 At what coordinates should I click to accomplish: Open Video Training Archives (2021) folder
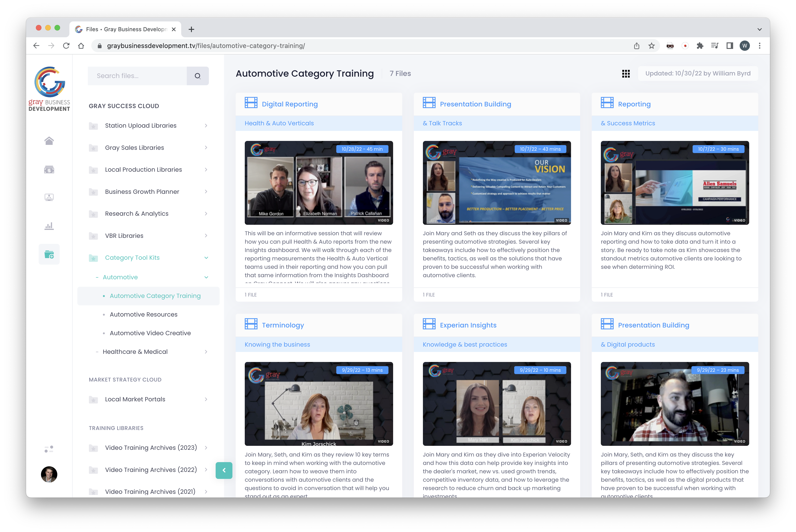pyautogui.click(x=150, y=492)
